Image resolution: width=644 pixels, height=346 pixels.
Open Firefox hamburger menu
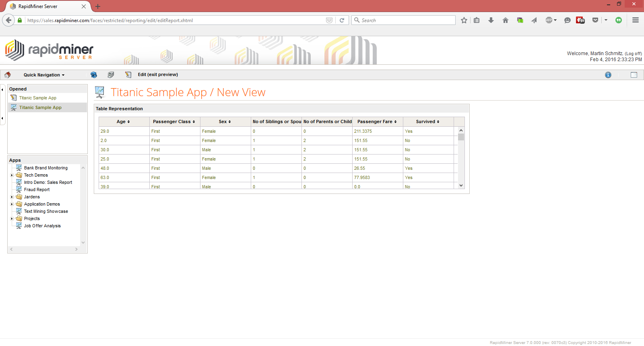635,20
